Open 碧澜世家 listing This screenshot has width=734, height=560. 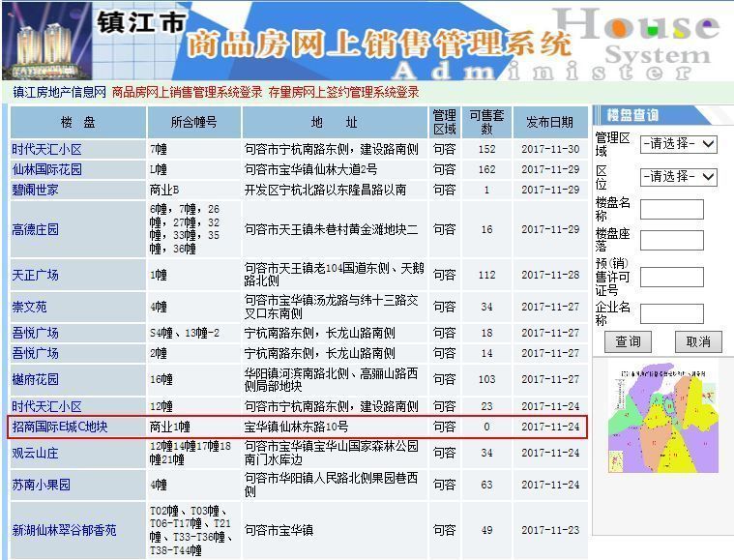(x=35, y=190)
